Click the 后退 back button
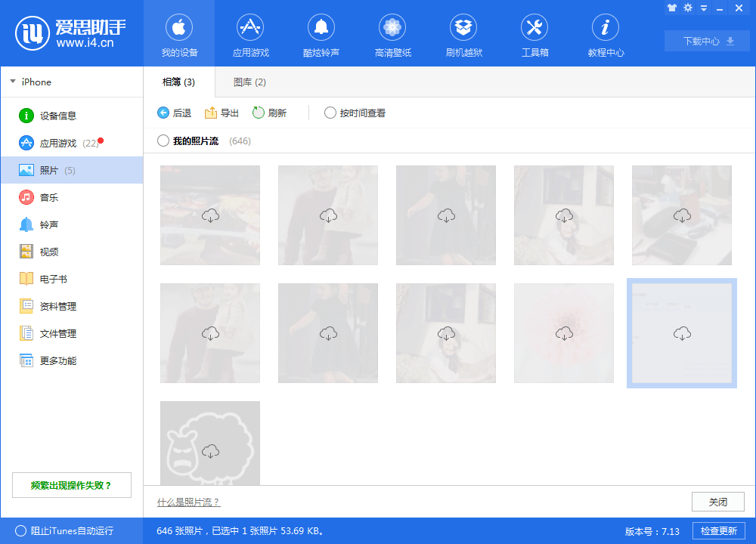This screenshot has width=756, height=544. (x=174, y=113)
